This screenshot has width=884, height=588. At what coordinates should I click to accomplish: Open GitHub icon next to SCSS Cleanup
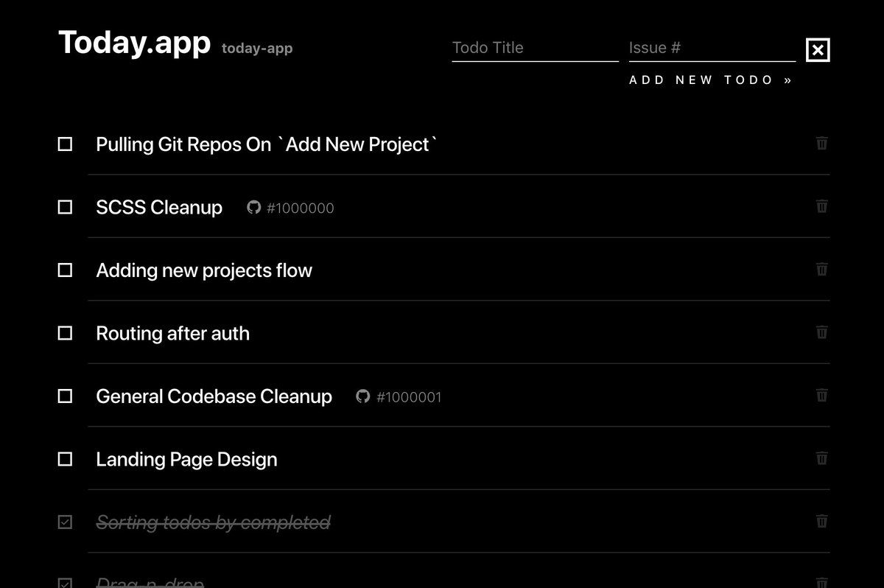(x=254, y=208)
